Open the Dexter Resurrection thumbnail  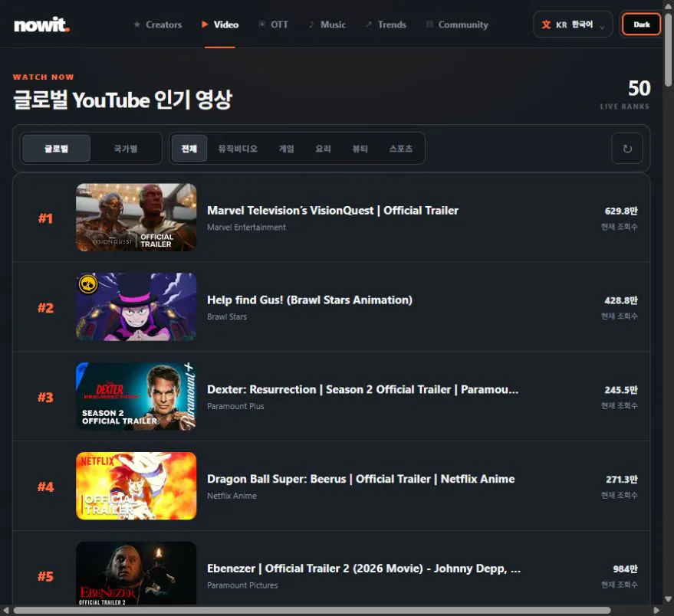pyautogui.click(x=136, y=396)
